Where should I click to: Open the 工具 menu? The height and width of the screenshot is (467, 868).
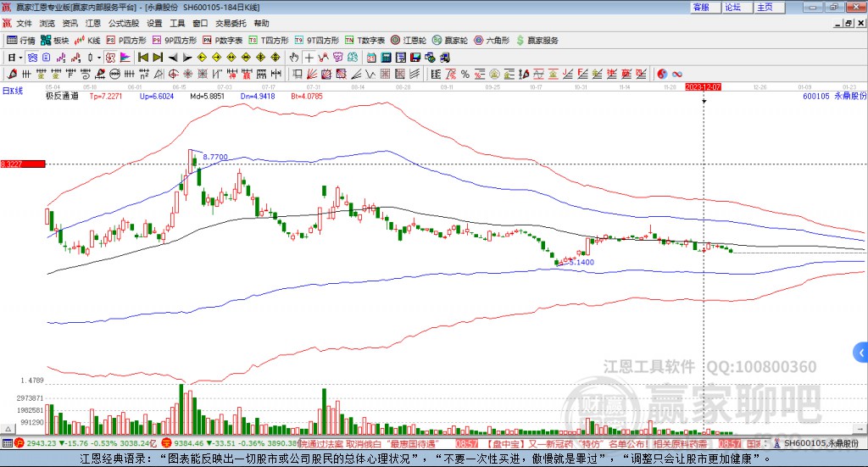[177, 23]
